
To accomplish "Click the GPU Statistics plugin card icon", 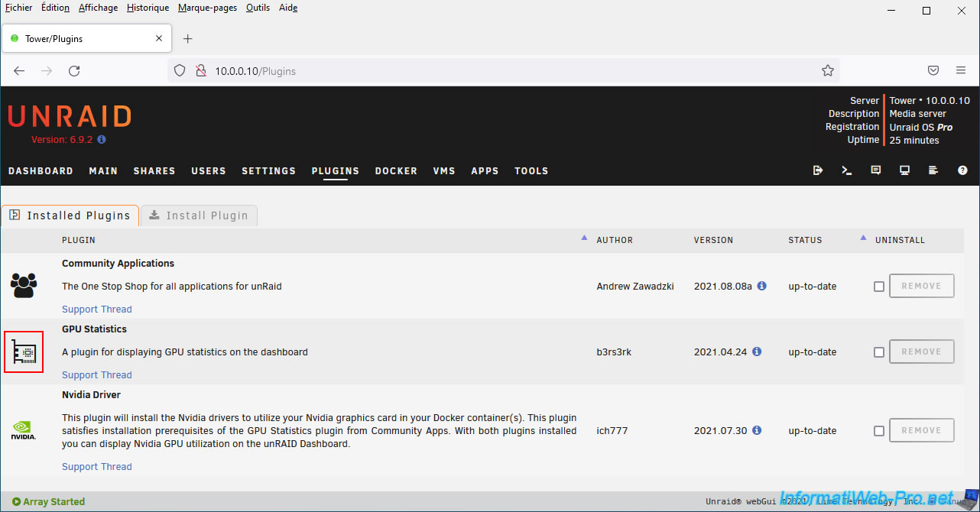I will [x=24, y=353].
